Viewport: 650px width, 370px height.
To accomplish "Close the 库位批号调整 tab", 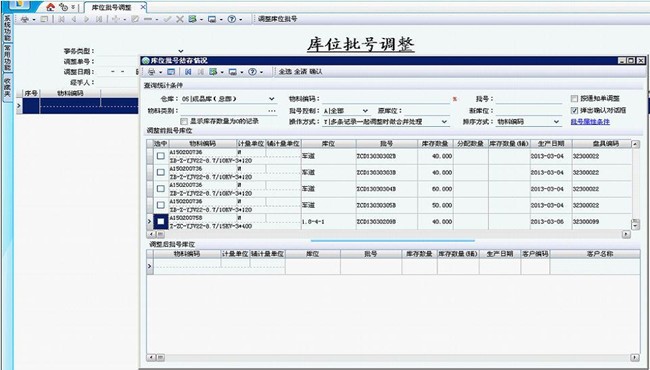I will pos(143,7).
